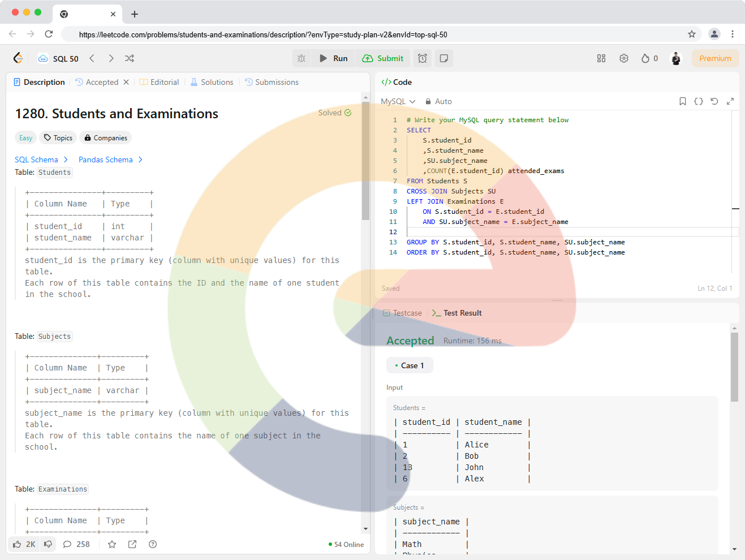This screenshot has width=745, height=560.
Task: Click the Premium button
Action: click(x=715, y=58)
